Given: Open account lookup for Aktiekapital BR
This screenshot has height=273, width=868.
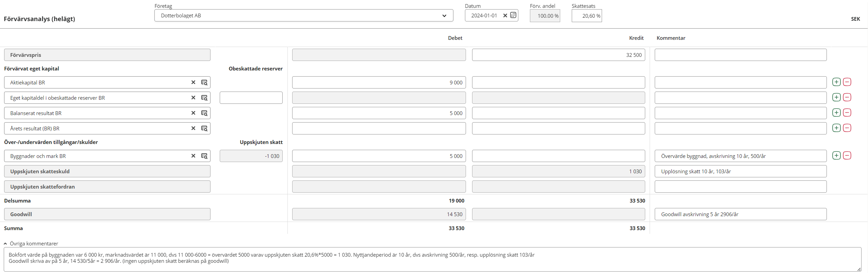Looking at the screenshot, I should (x=204, y=82).
